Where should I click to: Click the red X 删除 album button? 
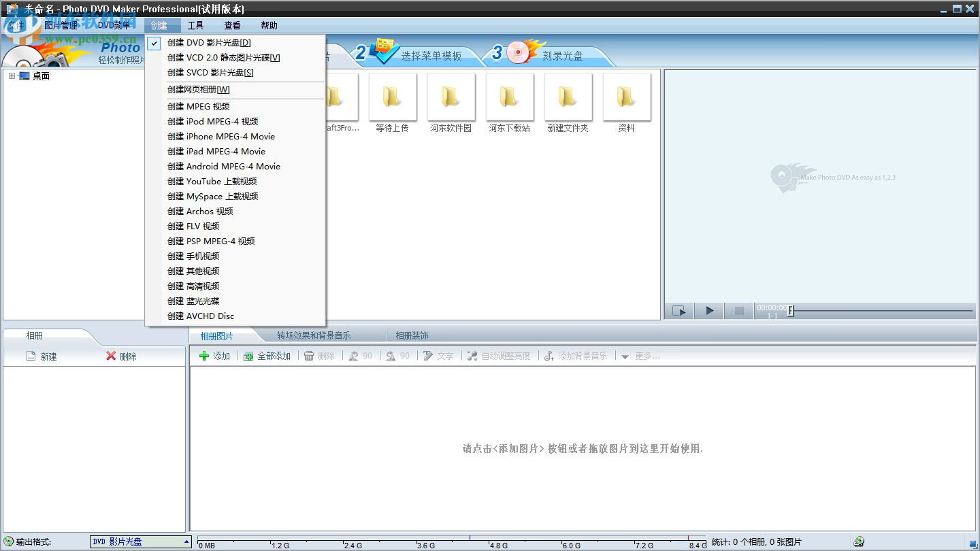click(124, 355)
